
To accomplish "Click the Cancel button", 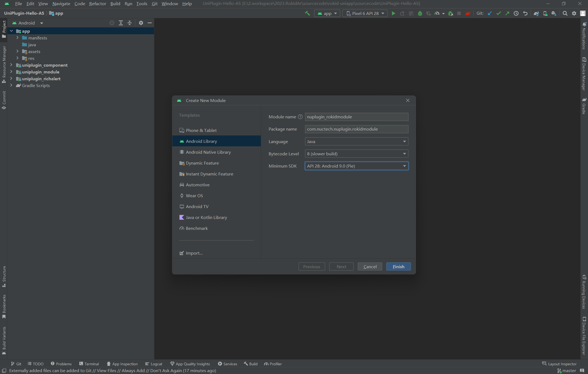I will click(x=370, y=267).
